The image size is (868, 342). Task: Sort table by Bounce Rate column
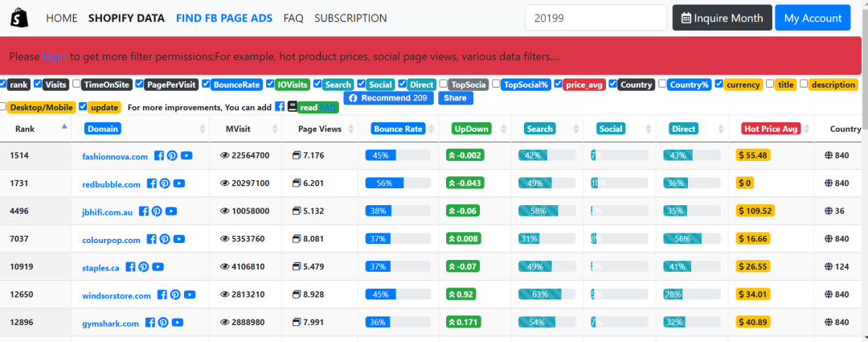[x=398, y=129]
